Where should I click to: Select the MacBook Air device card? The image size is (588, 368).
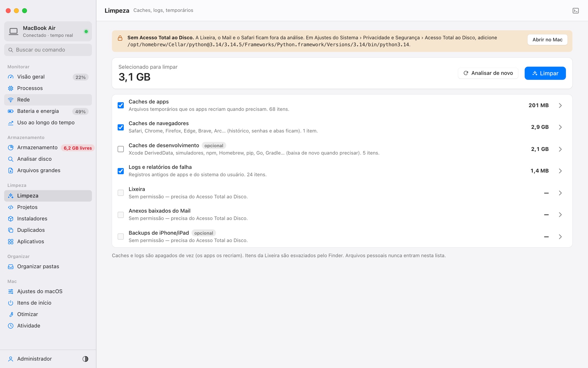pos(48,31)
